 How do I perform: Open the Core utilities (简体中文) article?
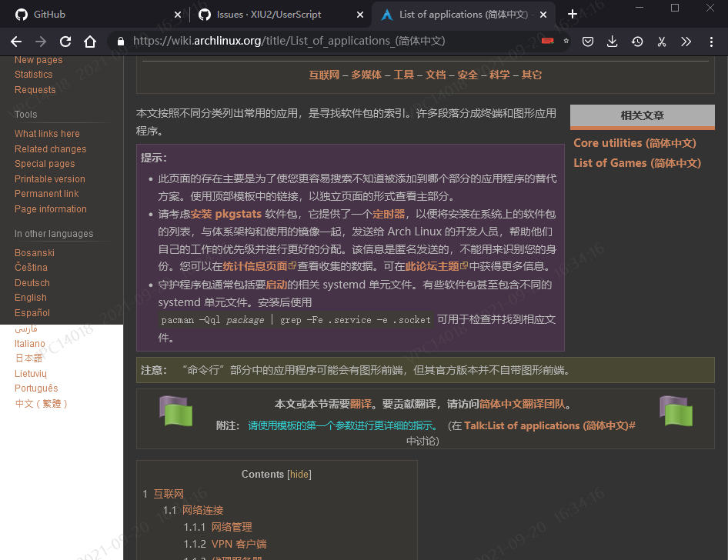click(x=633, y=143)
